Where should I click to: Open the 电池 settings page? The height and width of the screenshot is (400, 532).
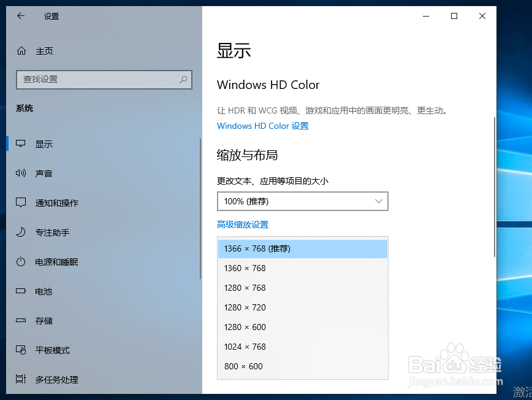[103, 291]
